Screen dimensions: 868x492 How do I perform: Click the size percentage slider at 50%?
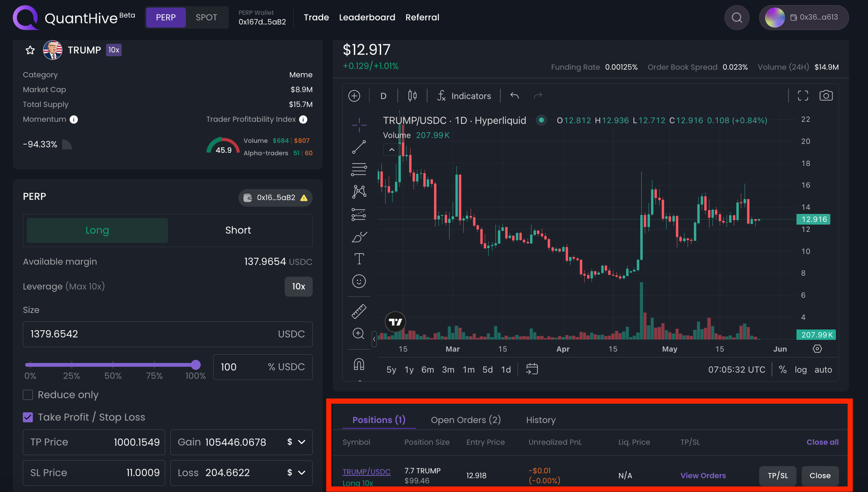(113, 364)
